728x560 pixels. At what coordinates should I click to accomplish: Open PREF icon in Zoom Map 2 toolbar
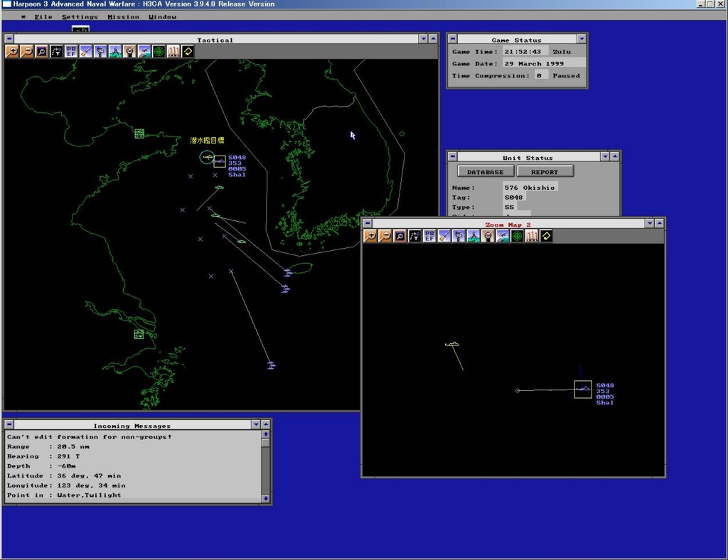point(429,236)
